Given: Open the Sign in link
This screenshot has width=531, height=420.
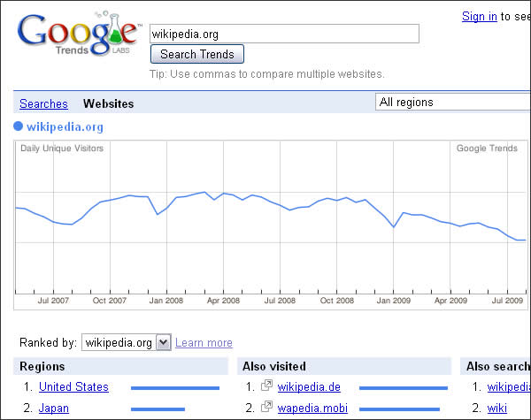Looking at the screenshot, I should tap(479, 16).
